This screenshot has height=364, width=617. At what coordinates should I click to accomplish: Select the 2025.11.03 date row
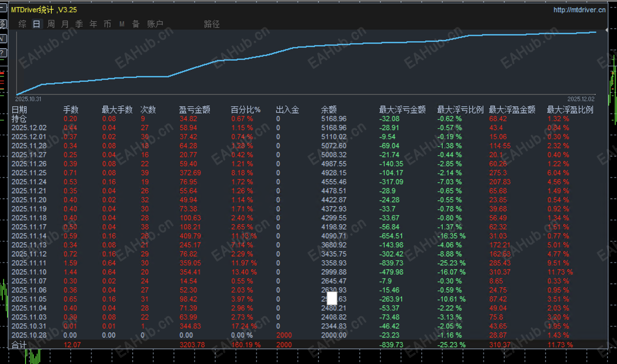[x=29, y=317]
